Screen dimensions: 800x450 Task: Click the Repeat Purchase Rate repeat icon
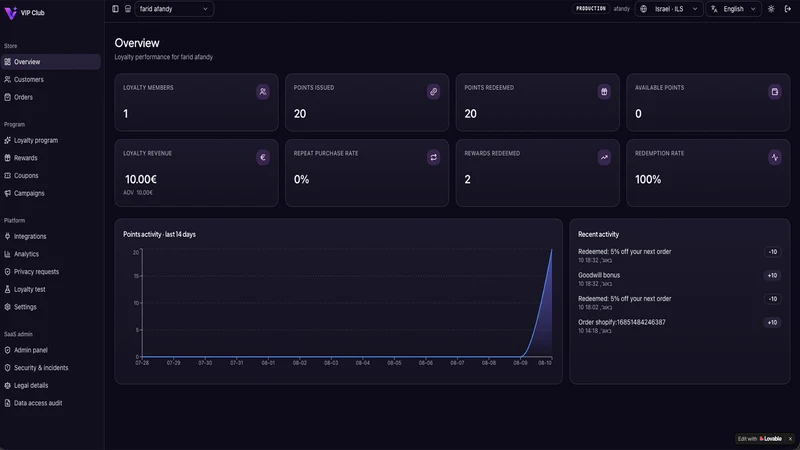[x=433, y=157]
